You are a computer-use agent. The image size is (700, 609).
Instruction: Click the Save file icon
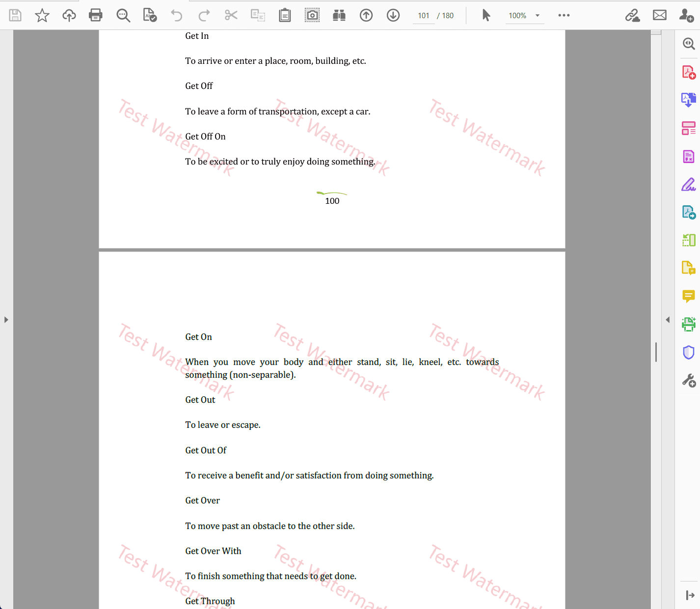tap(15, 15)
